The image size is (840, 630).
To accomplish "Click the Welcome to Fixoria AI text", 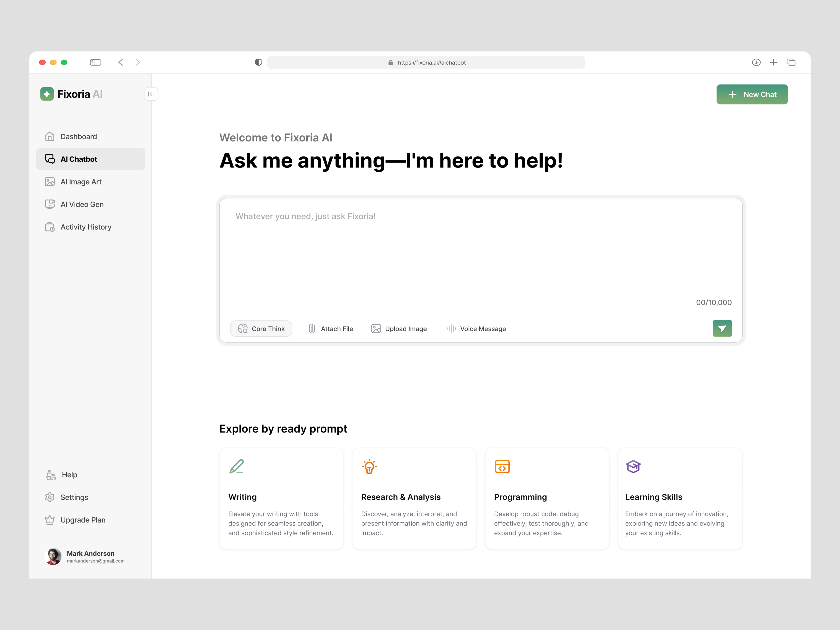I will pyautogui.click(x=276, y=138).
